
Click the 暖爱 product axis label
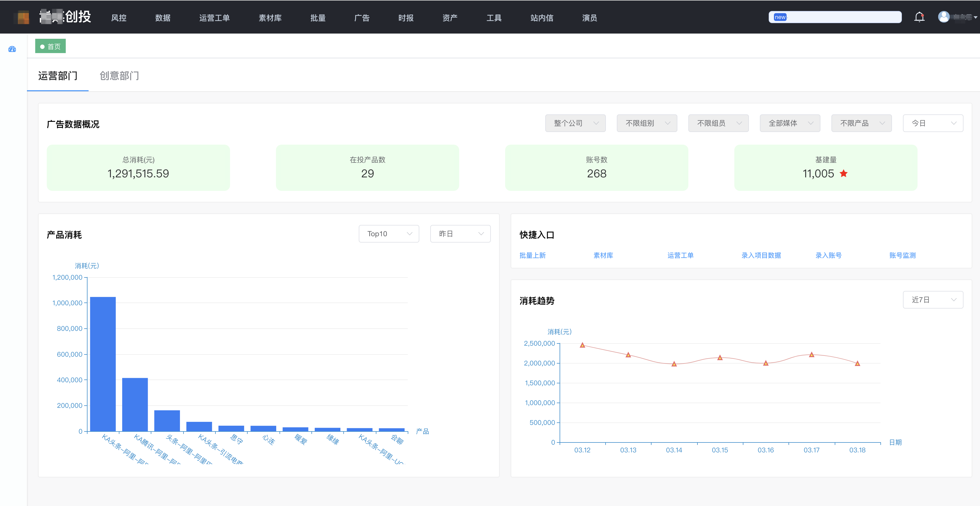pyautogui.click(x=300, y=439)
